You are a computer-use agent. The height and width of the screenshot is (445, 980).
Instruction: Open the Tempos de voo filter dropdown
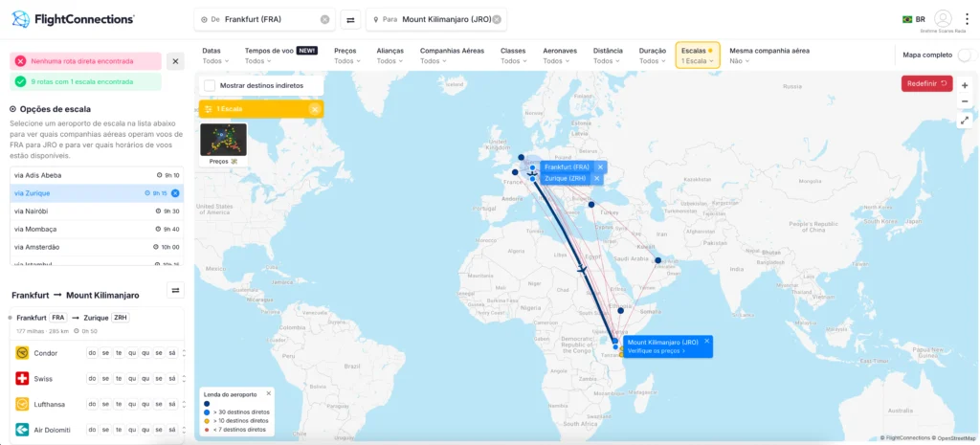tap(280, 56)
